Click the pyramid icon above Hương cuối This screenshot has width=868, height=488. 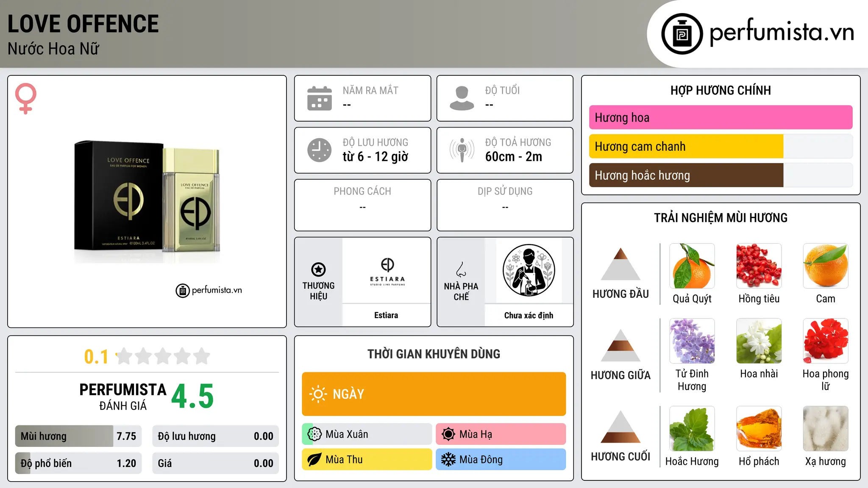point(620,427)
